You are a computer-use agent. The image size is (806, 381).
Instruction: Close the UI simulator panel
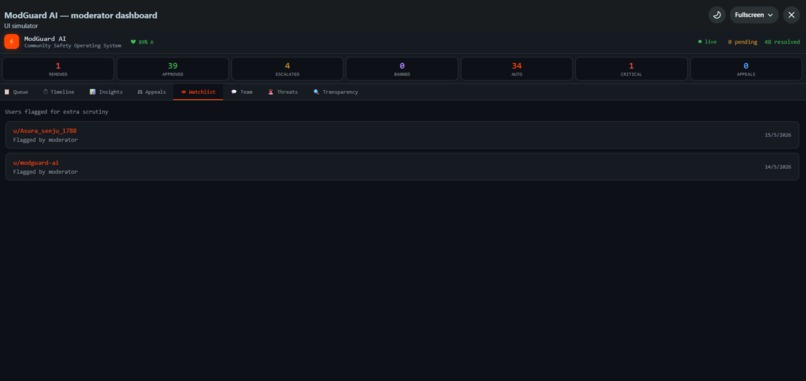point(791,15)
